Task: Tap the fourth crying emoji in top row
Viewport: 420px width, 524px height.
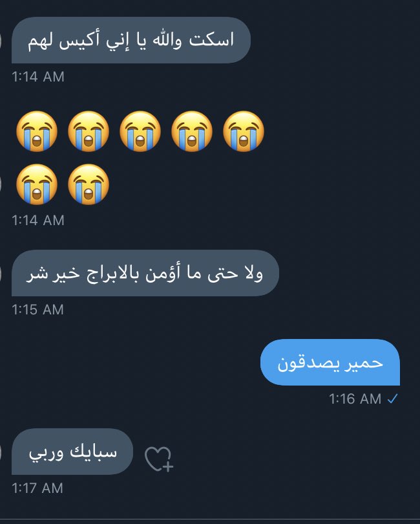Action: 192,131
